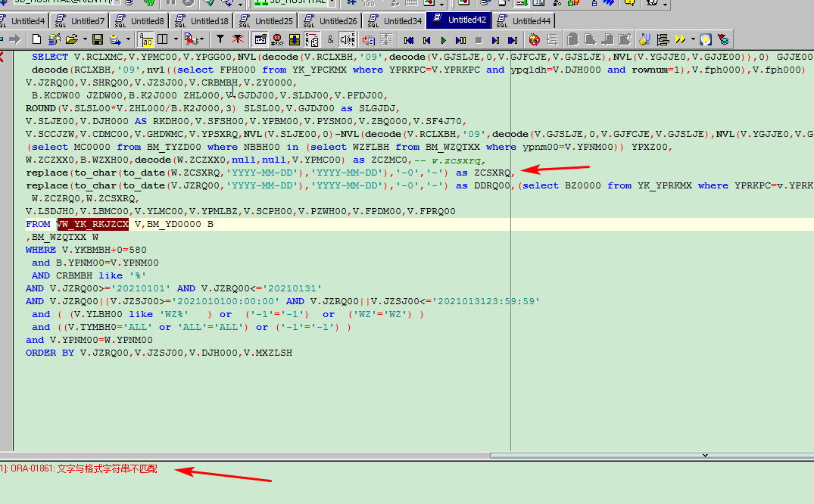Click the crossed-out remove filter icon
The width and height of the screenshot is (814, 504).
point(238,39)
